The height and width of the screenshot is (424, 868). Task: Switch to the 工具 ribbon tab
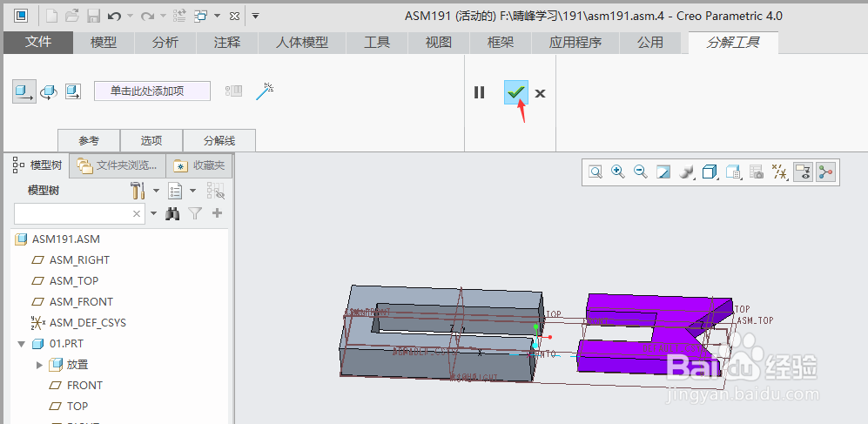tap(377, 42)
